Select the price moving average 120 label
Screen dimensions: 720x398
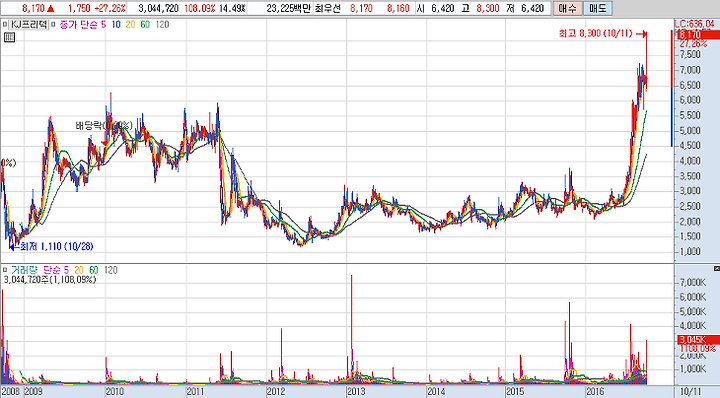162,24
